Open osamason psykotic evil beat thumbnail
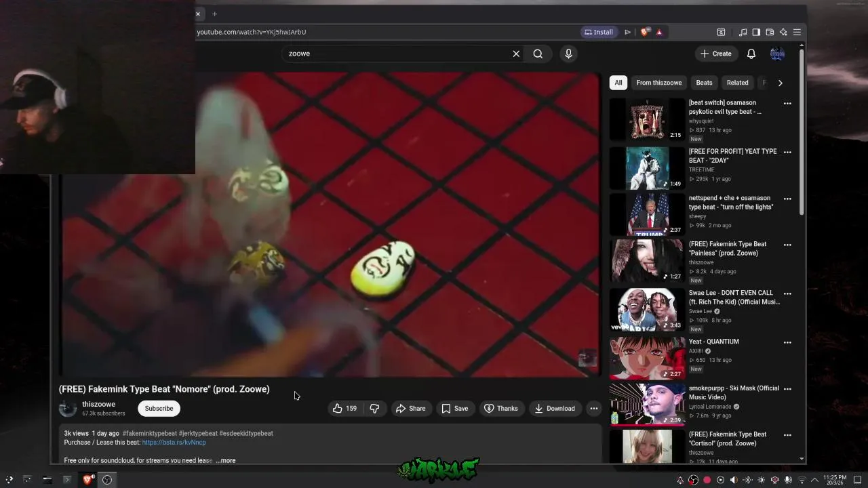868x488 pixels. pos(648,119)
